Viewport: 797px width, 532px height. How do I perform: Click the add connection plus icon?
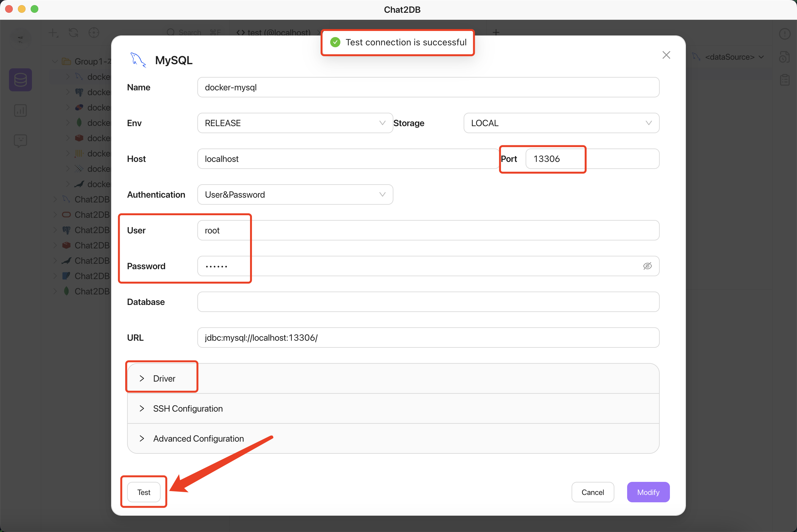pyautogui.click(x=53, y=33)
